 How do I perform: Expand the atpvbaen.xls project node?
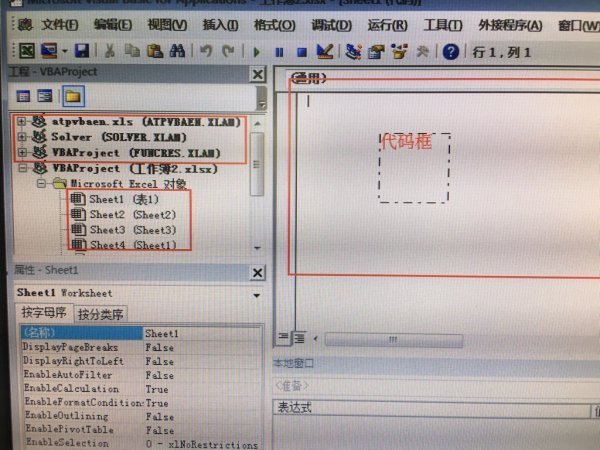[21, 122]
